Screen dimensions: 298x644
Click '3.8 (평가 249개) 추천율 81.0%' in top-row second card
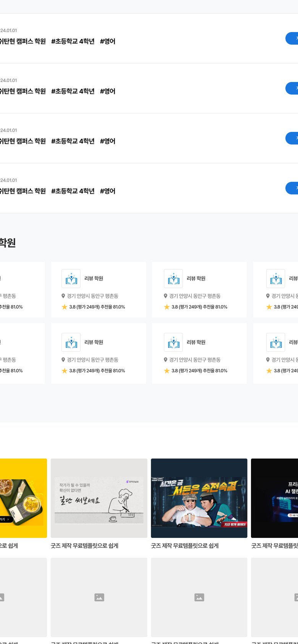point(97,307)
